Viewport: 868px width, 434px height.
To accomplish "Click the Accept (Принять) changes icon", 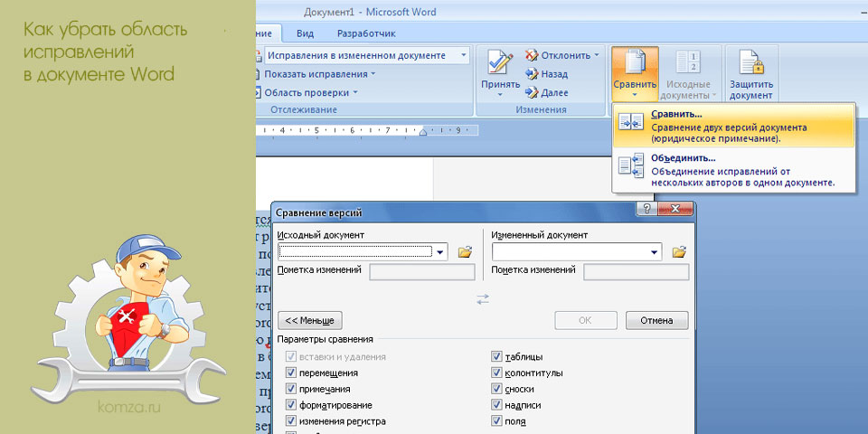I will coord(500,62).
